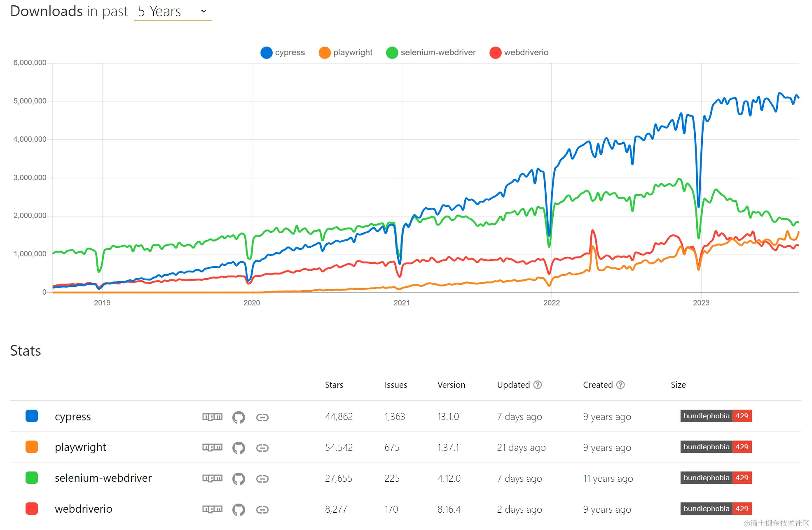This screenshot has width=812, height=530.
Task: Click help icon next to Created
Action: tap(620, 385)
